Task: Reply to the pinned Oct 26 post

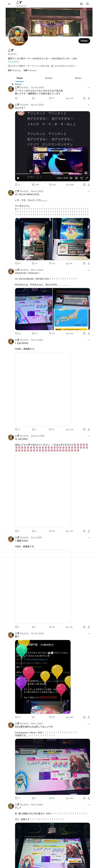Action: click(x=16, y=98)
